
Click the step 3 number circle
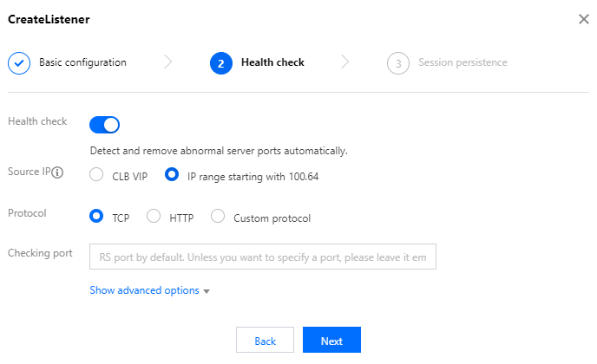[x=397, y=63]
